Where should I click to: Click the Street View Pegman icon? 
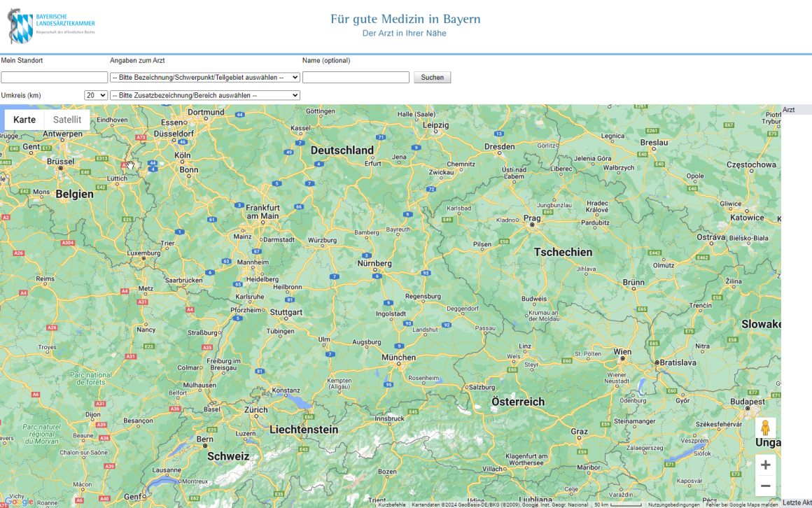pyautogui.click(x=765, y=428)
